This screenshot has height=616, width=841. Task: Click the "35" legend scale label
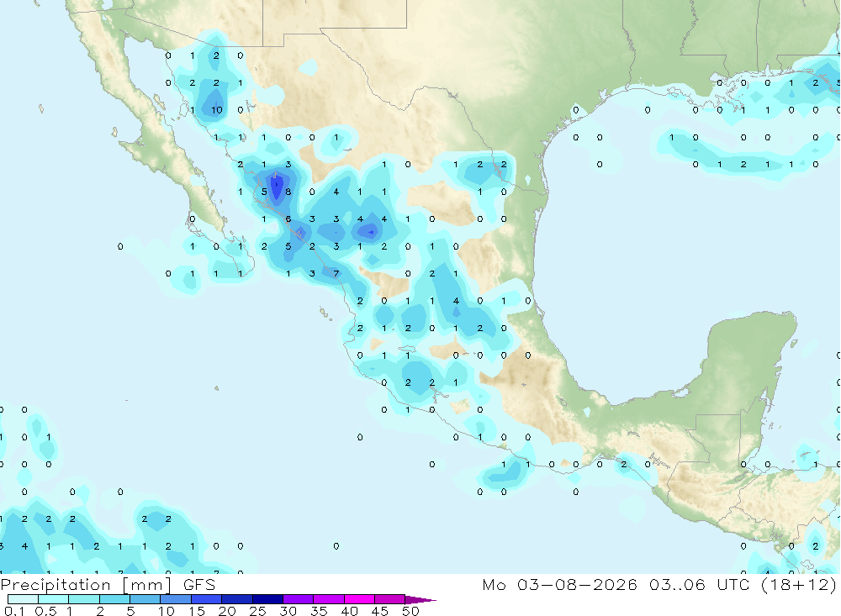pyautogui.click(x=319, y=611)
